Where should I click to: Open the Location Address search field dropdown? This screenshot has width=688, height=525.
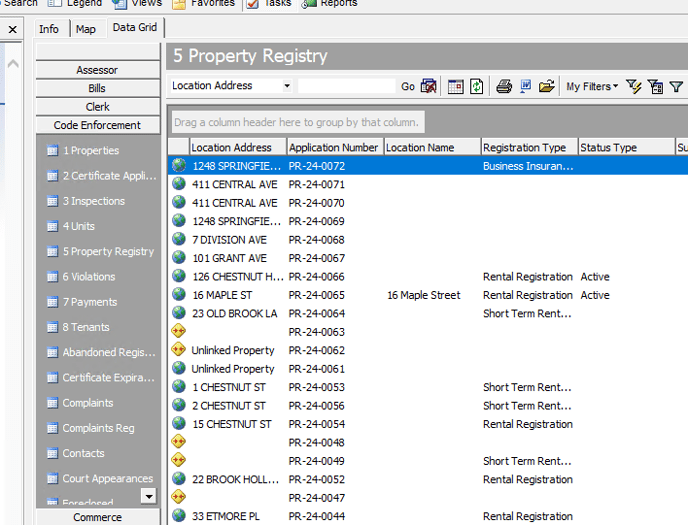(x=287, y=86)
